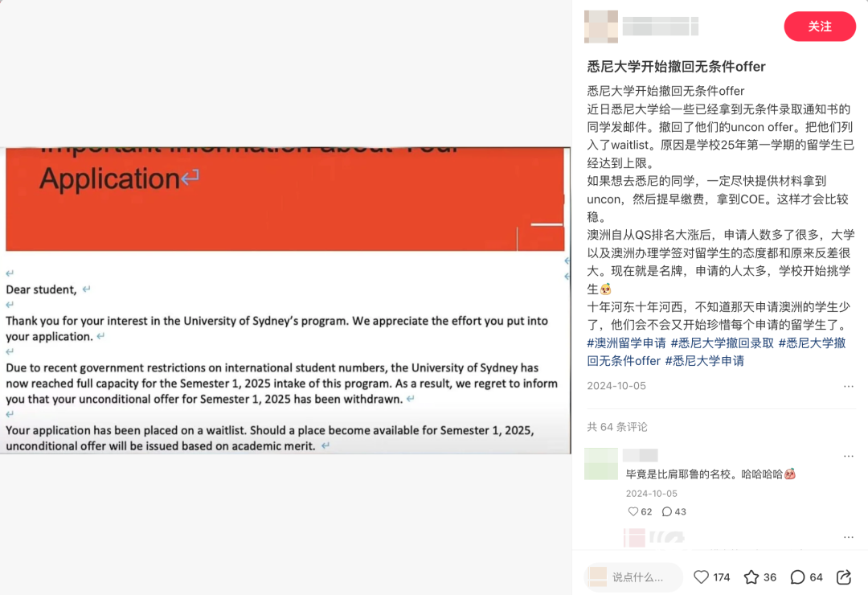This screenshot has height=595, width=868.
Task: Open the first commenter's avatar
Action: (x=601, y=464)
